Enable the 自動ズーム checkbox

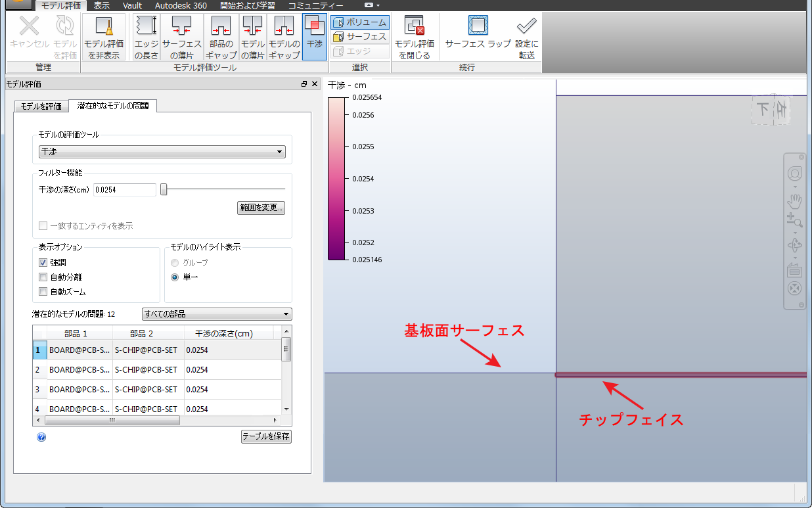tap(42, 290)
